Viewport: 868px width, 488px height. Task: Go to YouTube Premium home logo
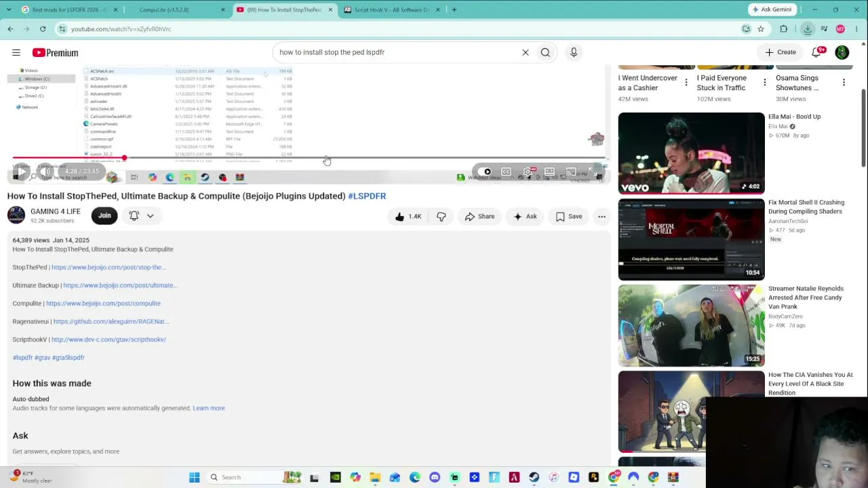(55, 52)
